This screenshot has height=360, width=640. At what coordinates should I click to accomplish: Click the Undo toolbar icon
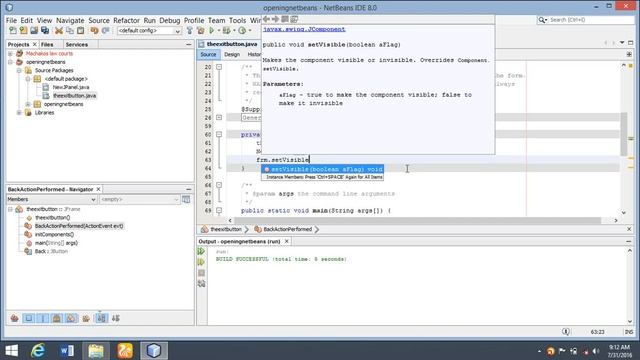pyautogui.click(x=95, y=31)
